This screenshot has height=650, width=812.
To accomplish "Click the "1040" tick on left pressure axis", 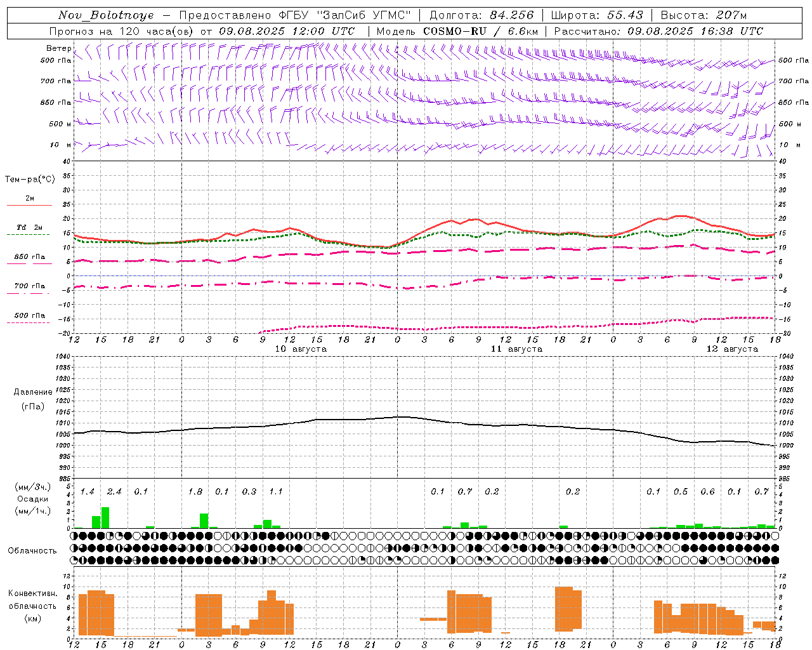I will pos(65,356).
